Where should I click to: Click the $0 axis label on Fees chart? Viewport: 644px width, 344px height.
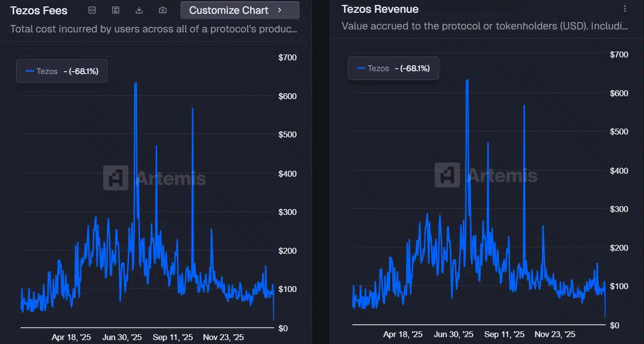pos(283,328)
